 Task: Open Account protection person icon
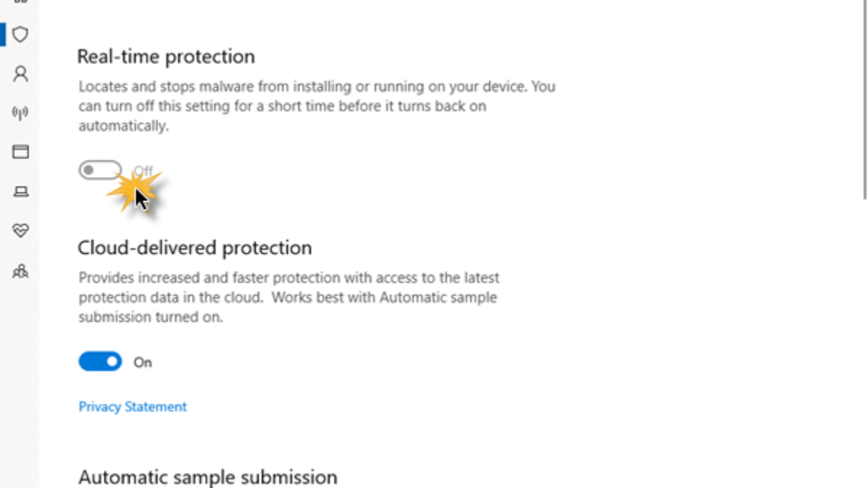[20, 74]
